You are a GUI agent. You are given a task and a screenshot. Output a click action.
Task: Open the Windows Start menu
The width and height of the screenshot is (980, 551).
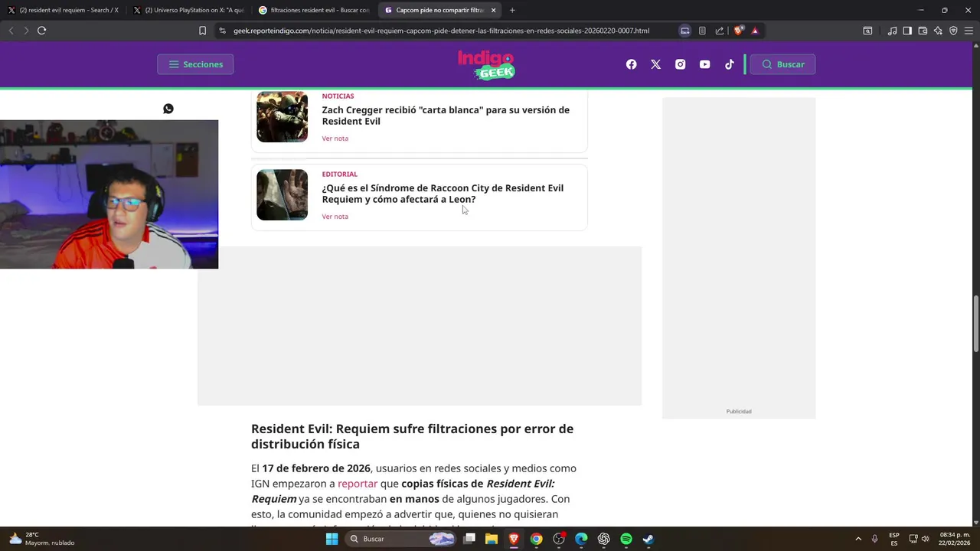coord(332,539)
